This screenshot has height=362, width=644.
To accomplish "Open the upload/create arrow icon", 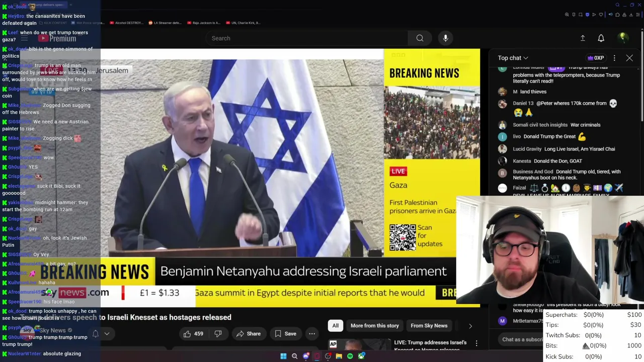I will (x=583, y=38).
